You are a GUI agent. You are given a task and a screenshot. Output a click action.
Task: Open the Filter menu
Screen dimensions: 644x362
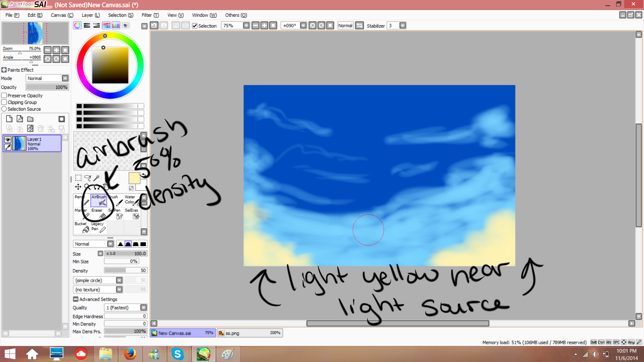(150, 15)
